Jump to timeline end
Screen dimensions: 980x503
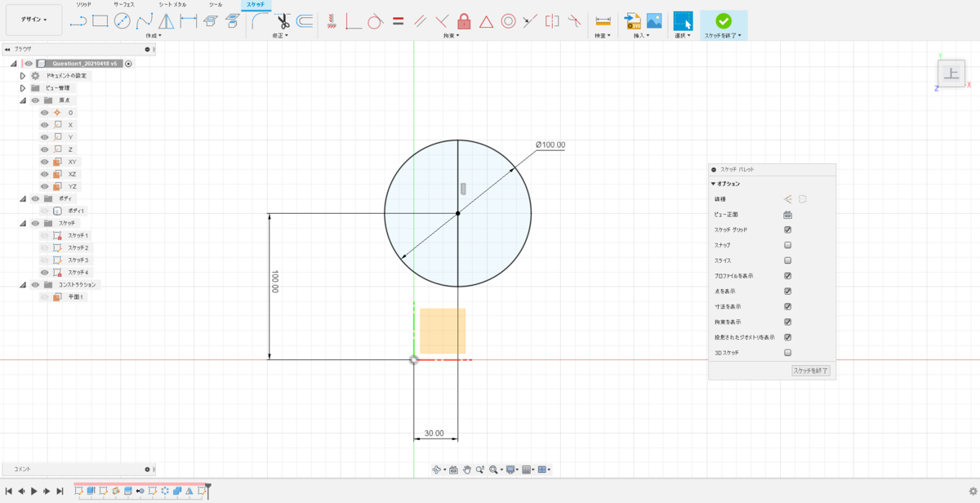[60, 491]
